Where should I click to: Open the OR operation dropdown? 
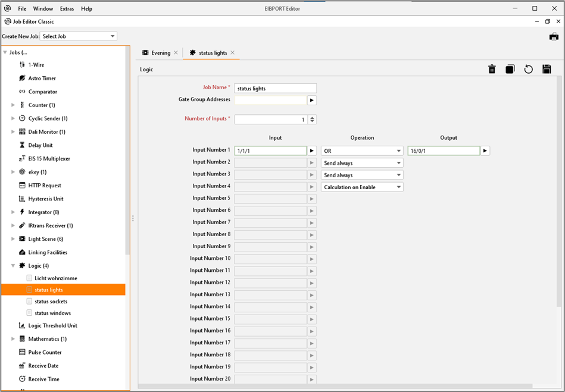(361, 151)
